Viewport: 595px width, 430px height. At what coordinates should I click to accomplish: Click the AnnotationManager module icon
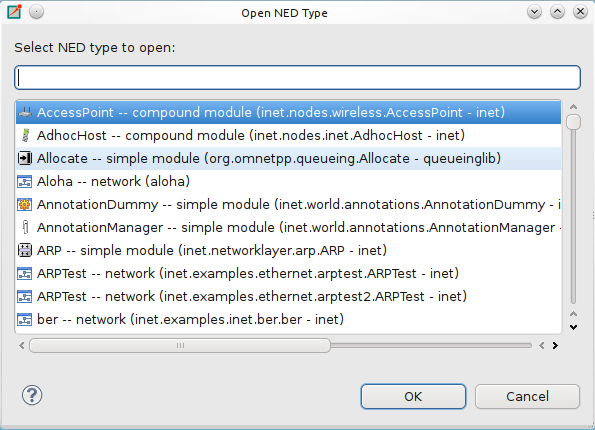[25, 227]
